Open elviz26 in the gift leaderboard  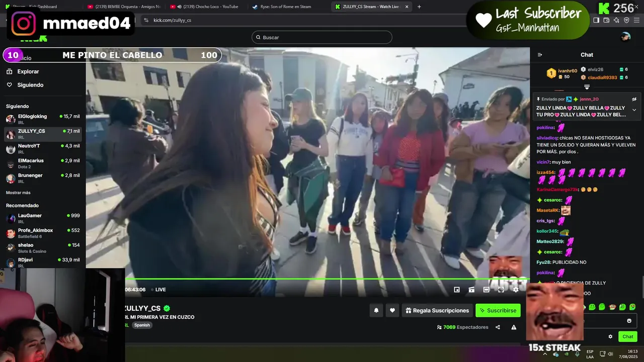tap(595, 69)
